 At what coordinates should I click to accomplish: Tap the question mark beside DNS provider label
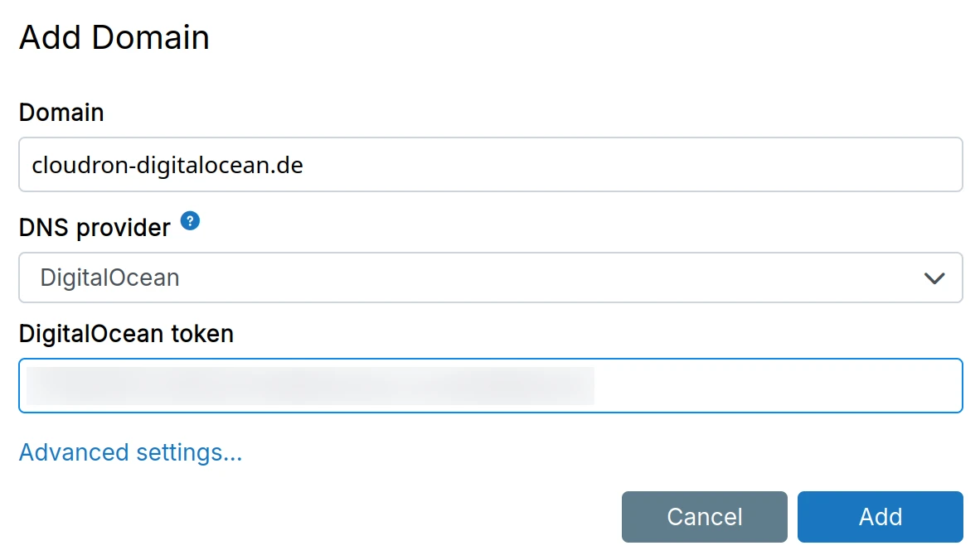189,221
